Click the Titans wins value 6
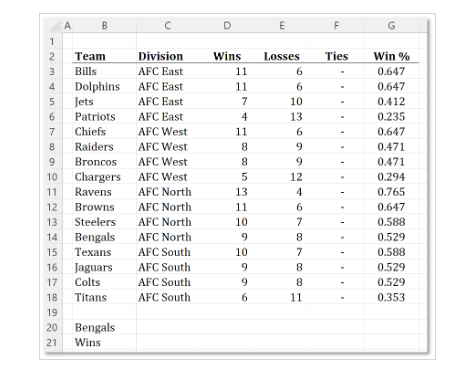 [244, 297]
